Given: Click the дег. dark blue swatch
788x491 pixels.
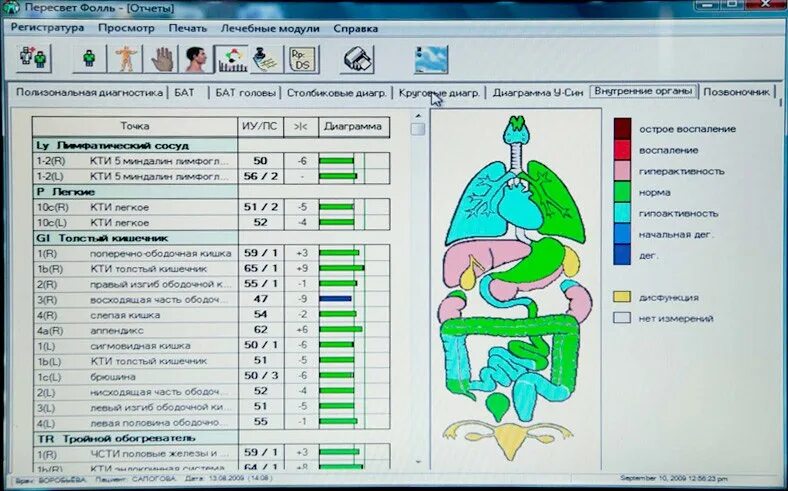Looking at the screenshot, I should 622,255.
